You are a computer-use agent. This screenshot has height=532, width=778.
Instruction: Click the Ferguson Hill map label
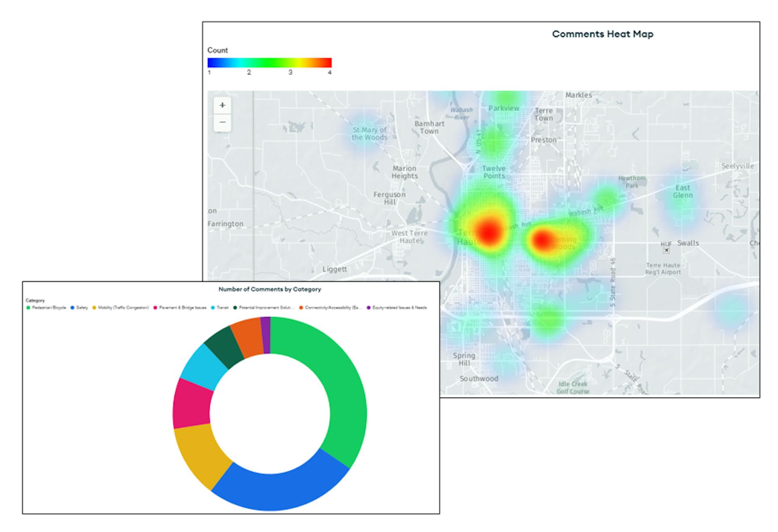pos(389,198)
